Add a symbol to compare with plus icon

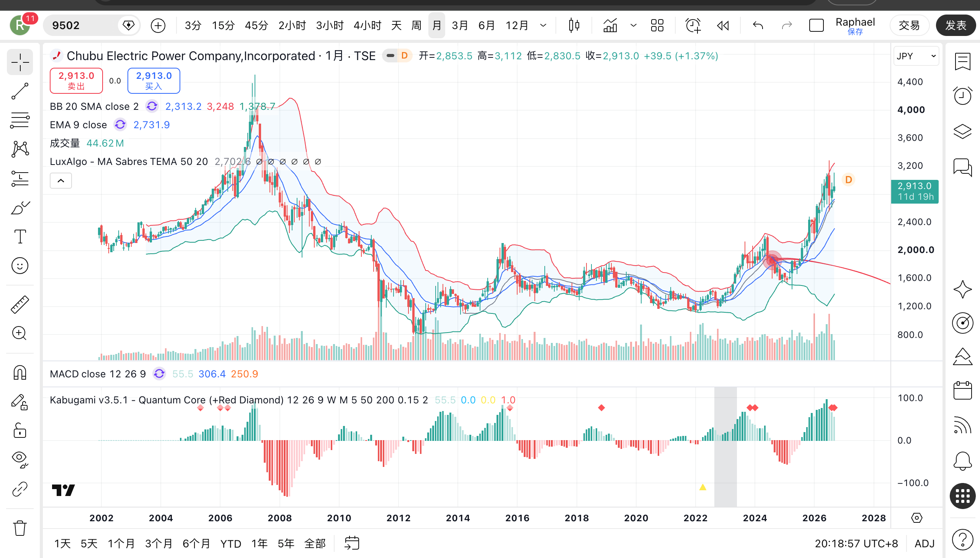158,26
